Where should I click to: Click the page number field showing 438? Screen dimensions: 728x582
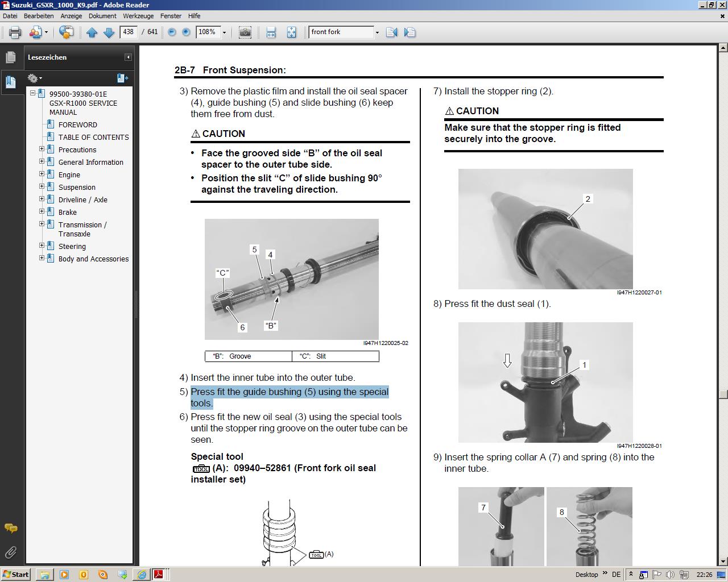click(129, 32)
